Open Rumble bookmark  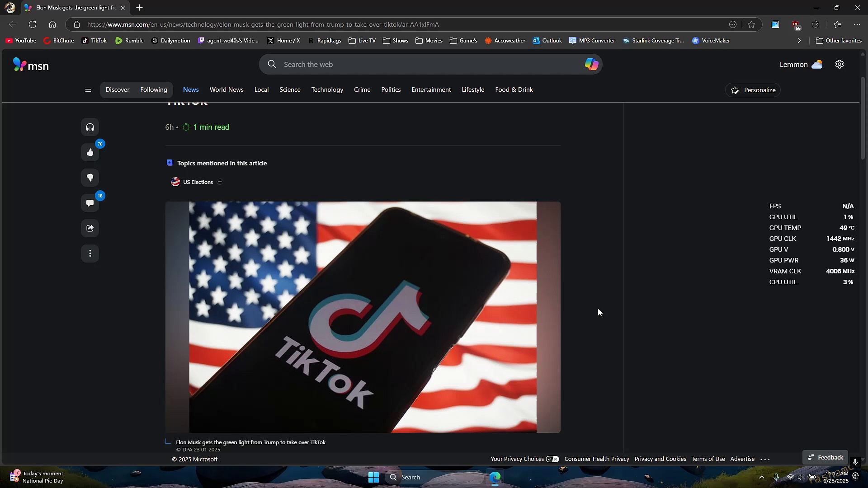tap(129, 41)
